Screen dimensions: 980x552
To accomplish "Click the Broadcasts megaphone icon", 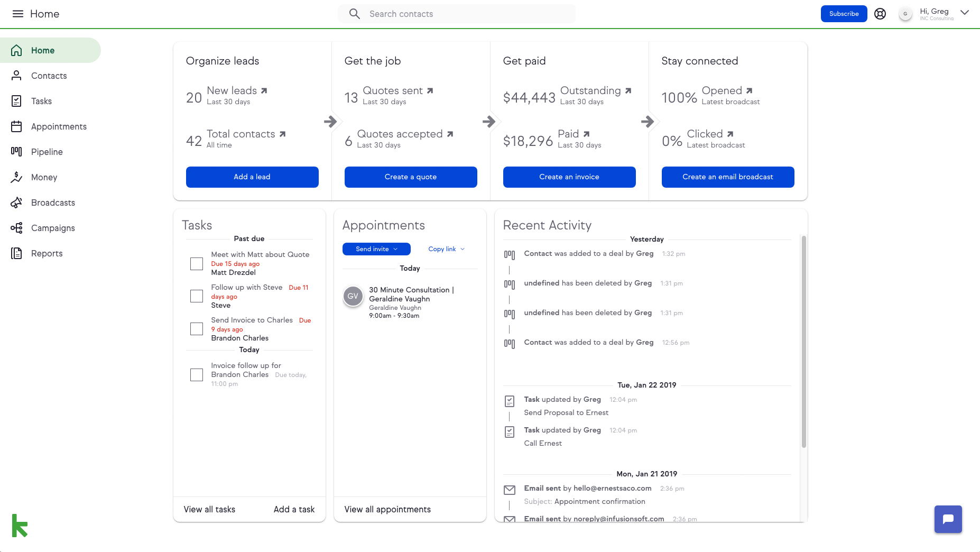I will (16, 203).
